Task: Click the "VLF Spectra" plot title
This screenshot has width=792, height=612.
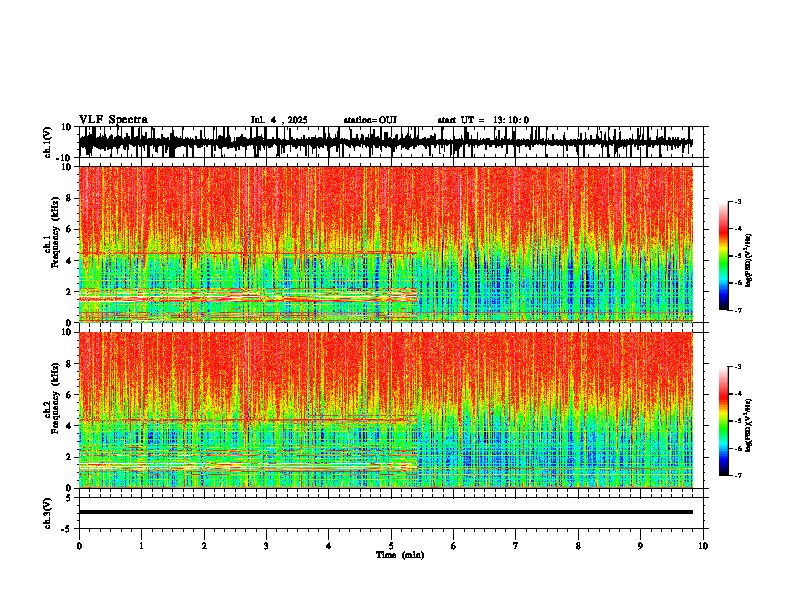Action: pos(113,120)
